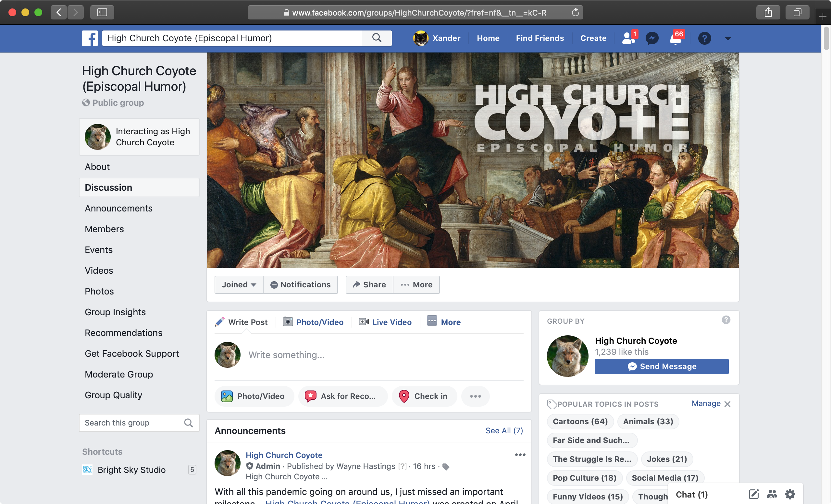Click the Facebook search field

[232, 38]
